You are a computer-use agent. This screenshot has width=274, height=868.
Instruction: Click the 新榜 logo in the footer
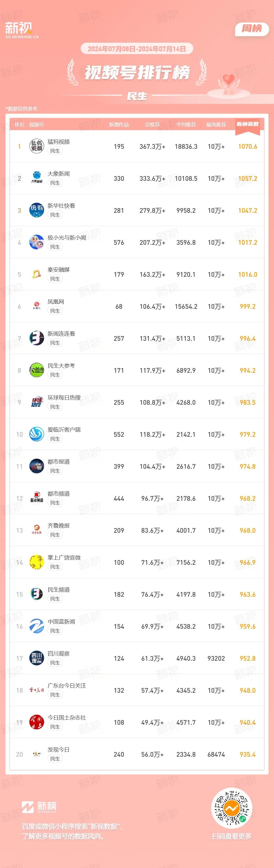pyautogui.click(x=39, y=807)
